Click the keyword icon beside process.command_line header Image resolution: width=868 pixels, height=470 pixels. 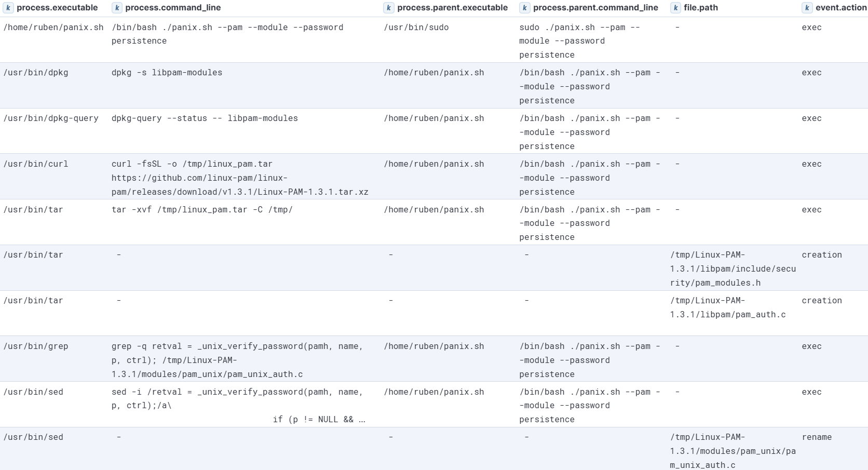pyautogui.click(x=117, y=8)
